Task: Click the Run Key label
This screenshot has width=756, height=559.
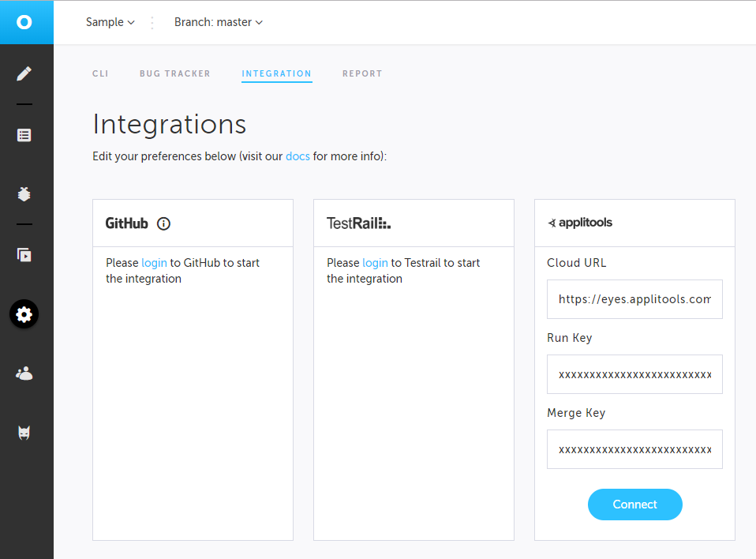Action: (570, 338)
